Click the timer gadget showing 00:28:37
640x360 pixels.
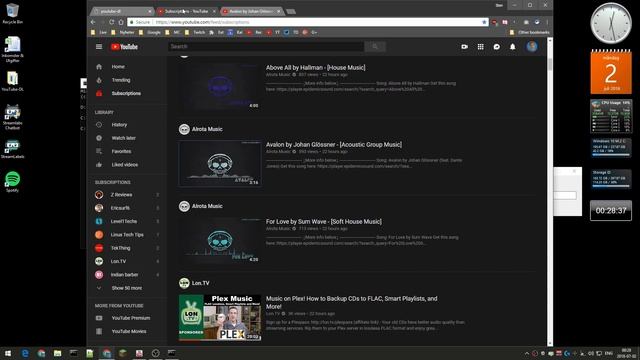click(x=611, y=211)
